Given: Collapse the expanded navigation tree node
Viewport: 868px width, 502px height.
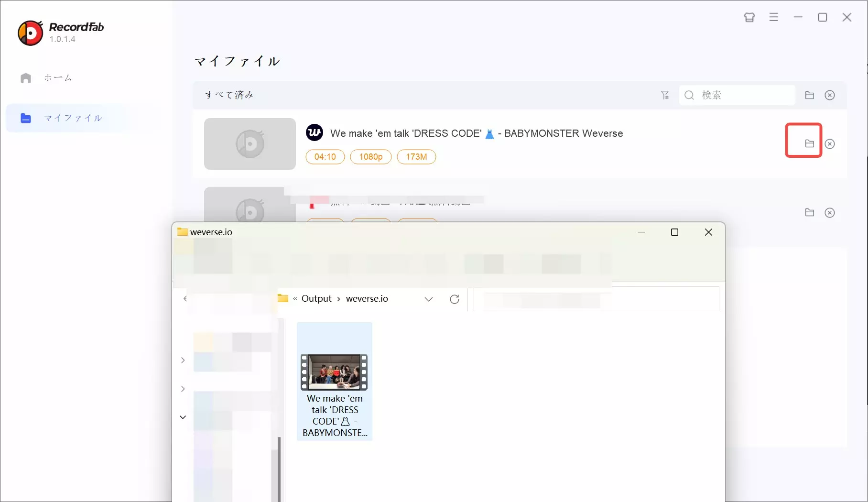Looking at the screenshot, I should click(x=183, y=417).
